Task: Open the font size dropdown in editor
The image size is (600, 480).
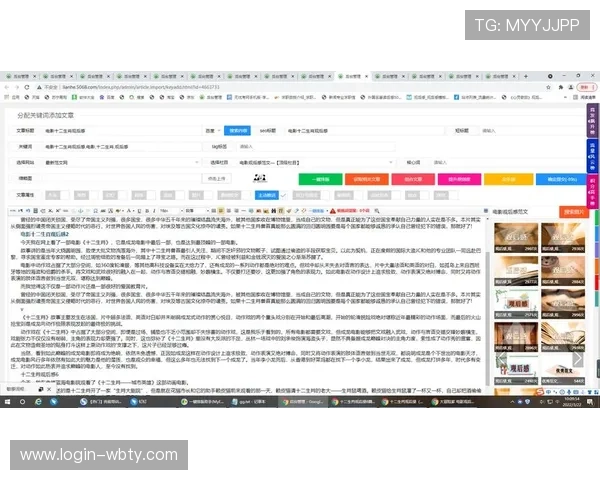Action: (170, 211)
